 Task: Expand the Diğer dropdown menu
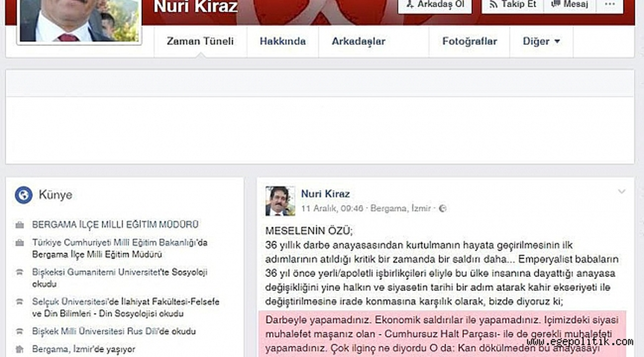click(541, 41)
